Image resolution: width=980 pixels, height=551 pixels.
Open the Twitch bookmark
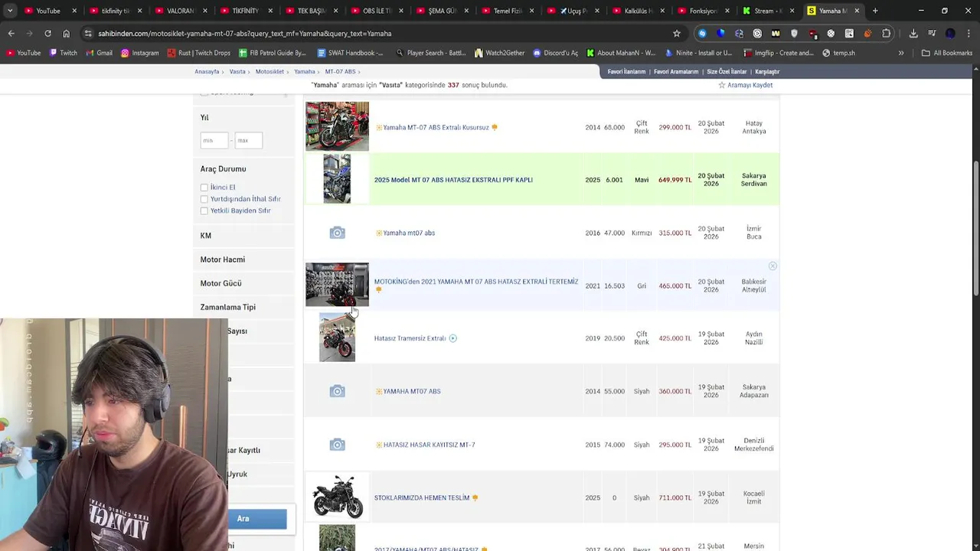pyautogui.click(x=64, y=53)
